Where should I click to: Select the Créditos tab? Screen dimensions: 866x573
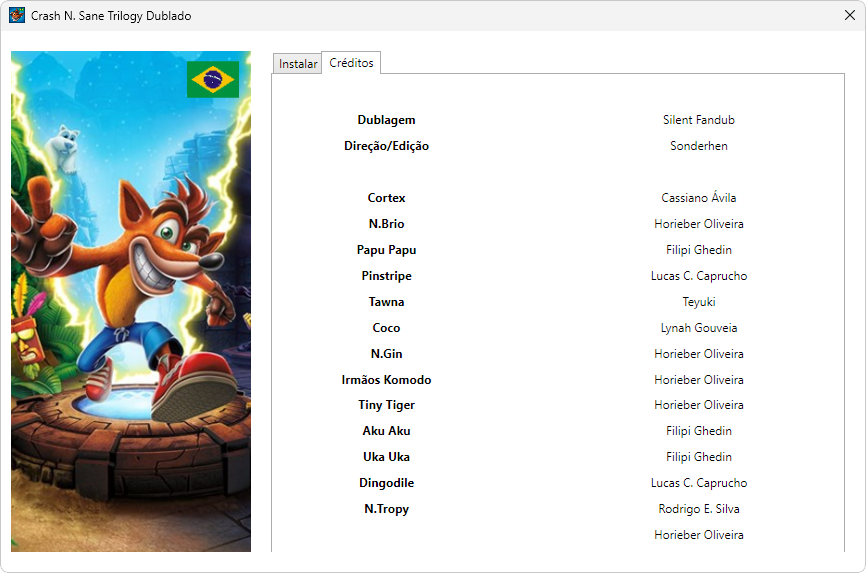point(351,62)
